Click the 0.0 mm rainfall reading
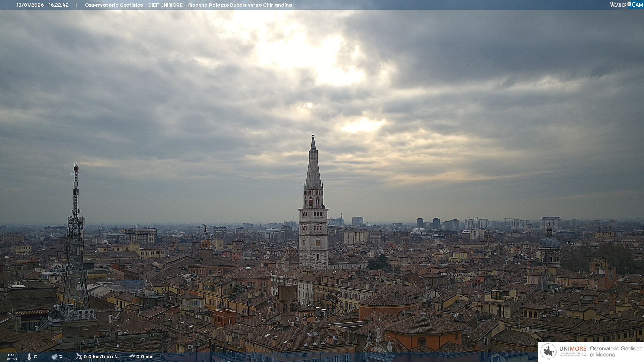The width and height of the screenshot is (644, 362). click(x=145, y=357)
